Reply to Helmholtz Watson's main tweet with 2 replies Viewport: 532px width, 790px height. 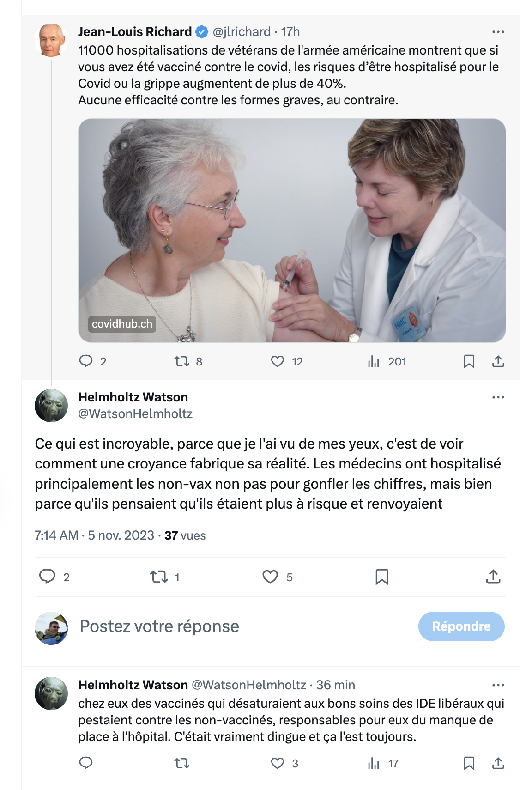47,577
